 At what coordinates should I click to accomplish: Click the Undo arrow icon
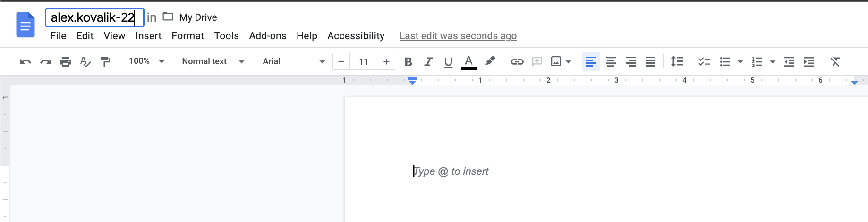point(26,61)
